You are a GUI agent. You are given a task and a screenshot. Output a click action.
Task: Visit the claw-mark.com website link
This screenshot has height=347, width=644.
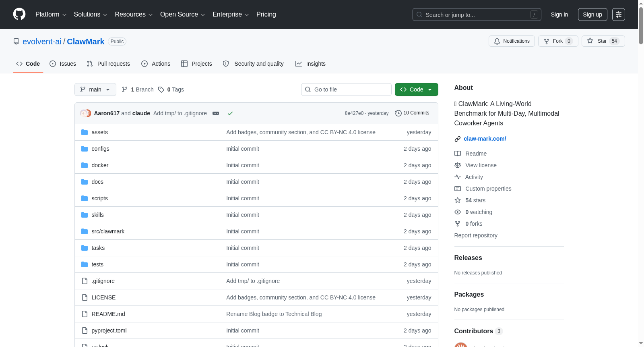coord(485,139)
